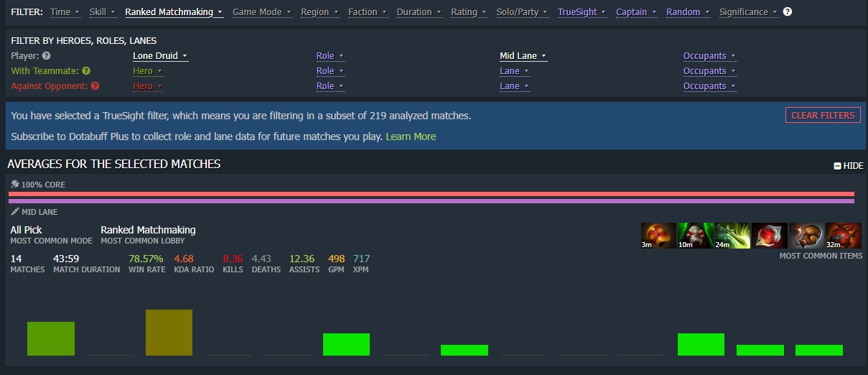Click the MOST COMMON ITEMS label
Image resolution: width=868 pixels, height=375 pixels.
[821, 256]
